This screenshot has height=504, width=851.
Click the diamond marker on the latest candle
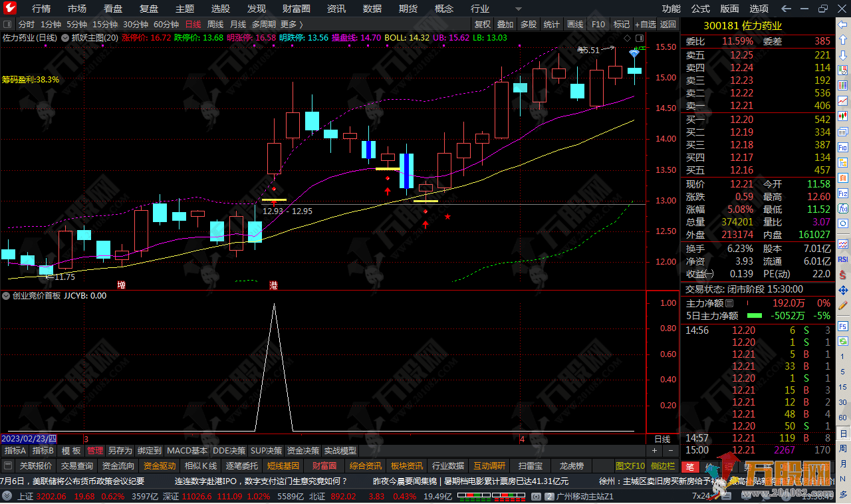pos(635,53)
